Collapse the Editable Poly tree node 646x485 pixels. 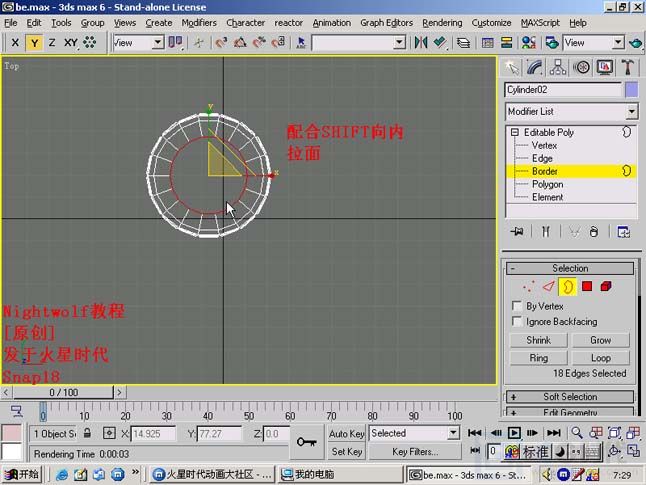(x=515, y=132)
